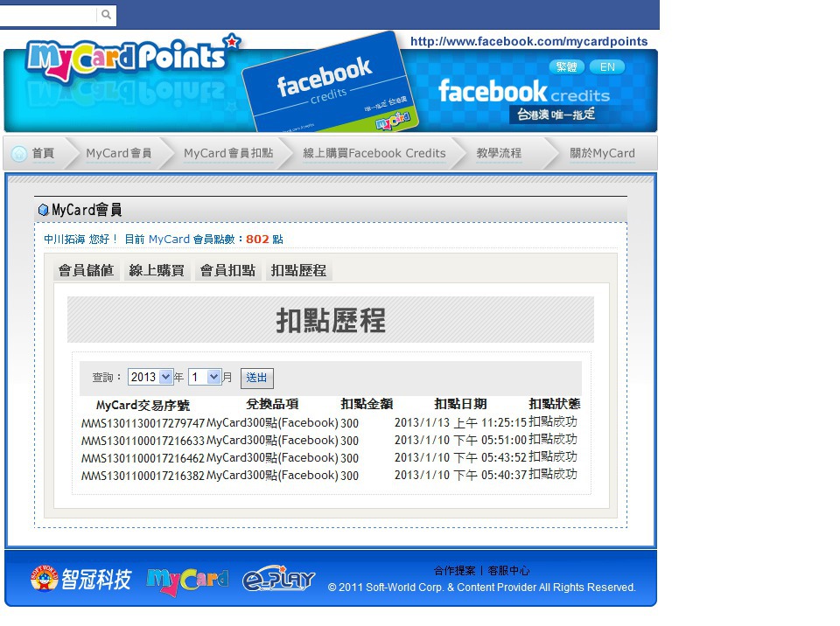Screen dimensions: 840x626
Task: Select the 線上購買 tab
Action: coord(157,270)
